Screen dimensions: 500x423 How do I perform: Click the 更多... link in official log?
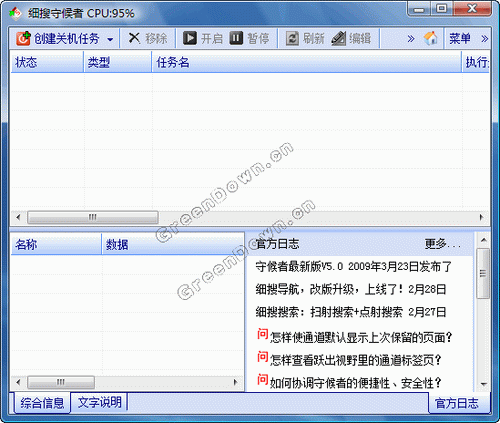pyautogui.click(x=443, y=244)
